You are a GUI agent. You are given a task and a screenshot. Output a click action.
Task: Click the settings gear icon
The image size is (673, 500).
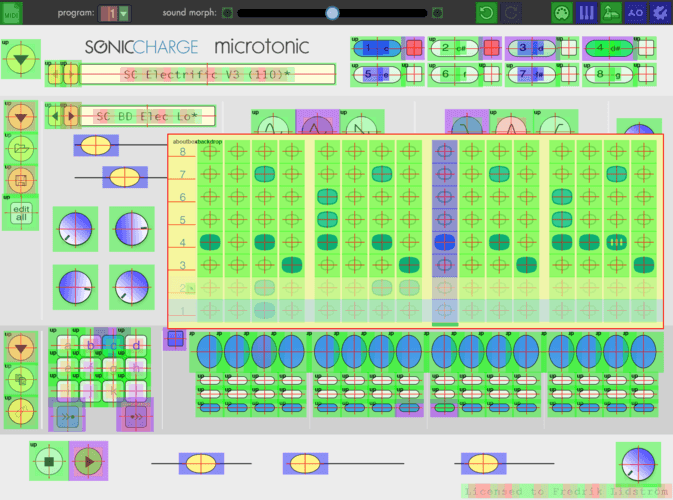[660, 13]
